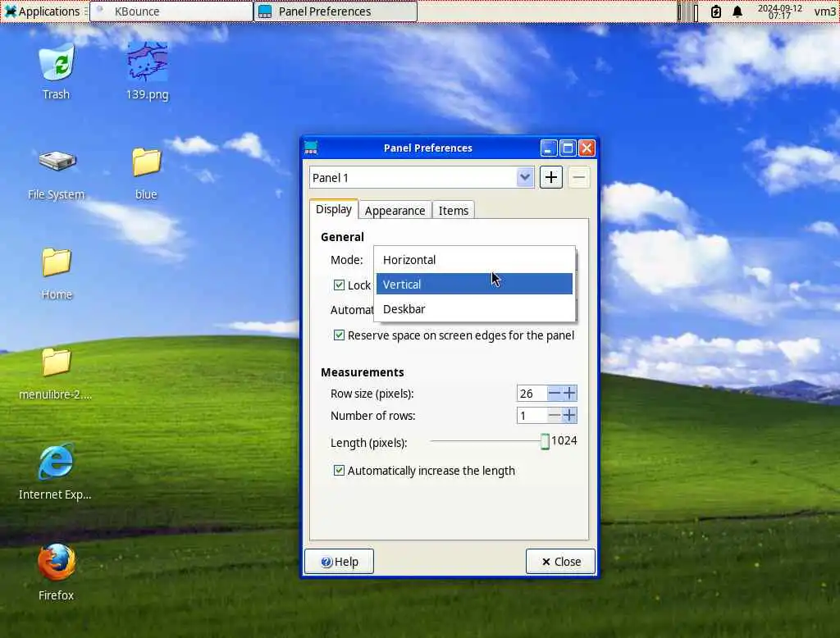The width and height of the screenshot is (840, 638).
Task: Select the File System drive icon
Action: tap(57, 174)
